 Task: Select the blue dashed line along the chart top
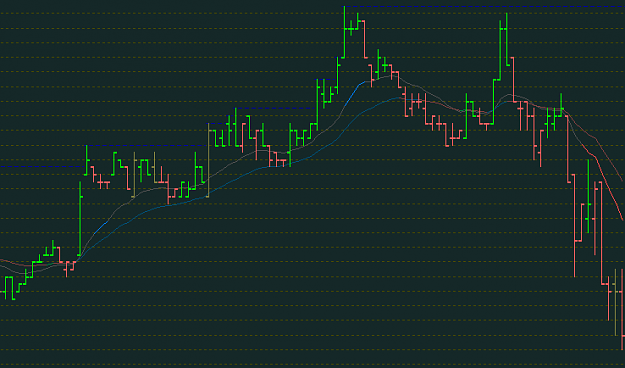click(x=485, y=6)
